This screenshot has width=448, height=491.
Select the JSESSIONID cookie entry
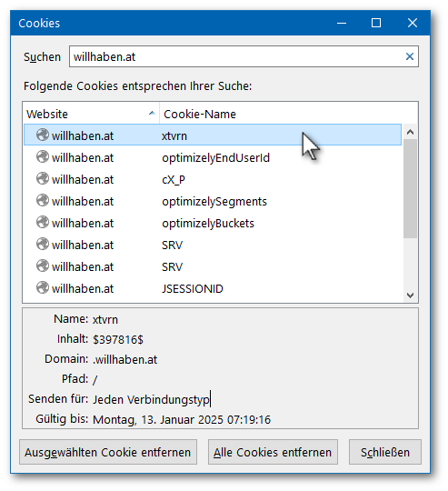coord(213,288)
